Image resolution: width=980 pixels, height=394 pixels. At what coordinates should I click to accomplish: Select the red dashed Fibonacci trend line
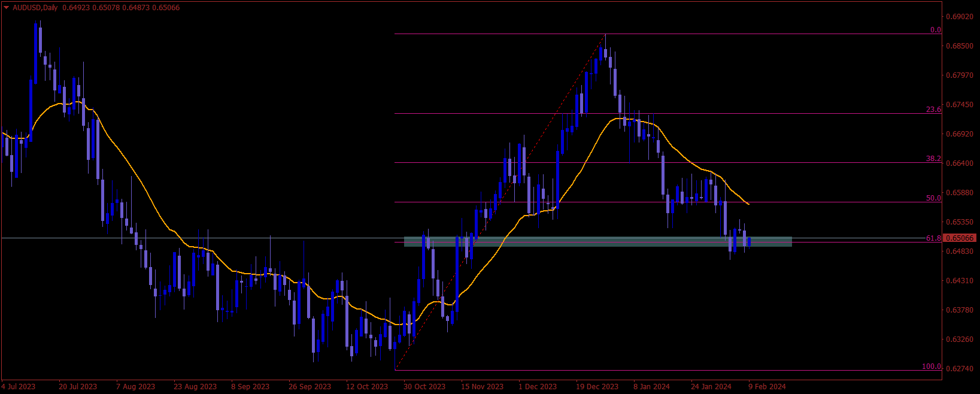coord(500,202)
